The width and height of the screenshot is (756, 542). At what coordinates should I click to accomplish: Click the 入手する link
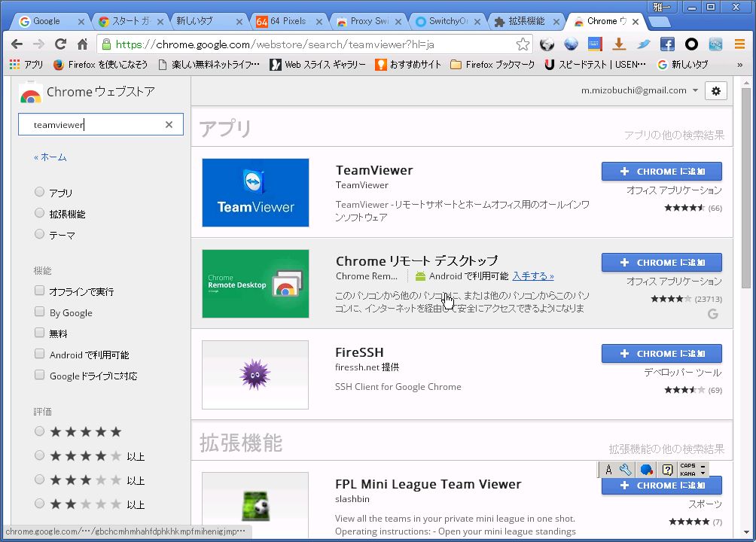coord(533,276)
